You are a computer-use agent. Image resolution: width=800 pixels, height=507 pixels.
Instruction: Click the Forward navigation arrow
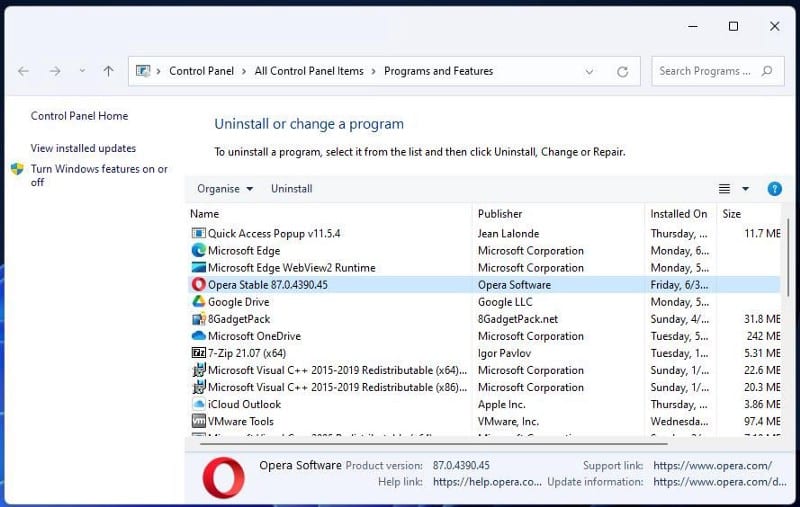point(55,71)
